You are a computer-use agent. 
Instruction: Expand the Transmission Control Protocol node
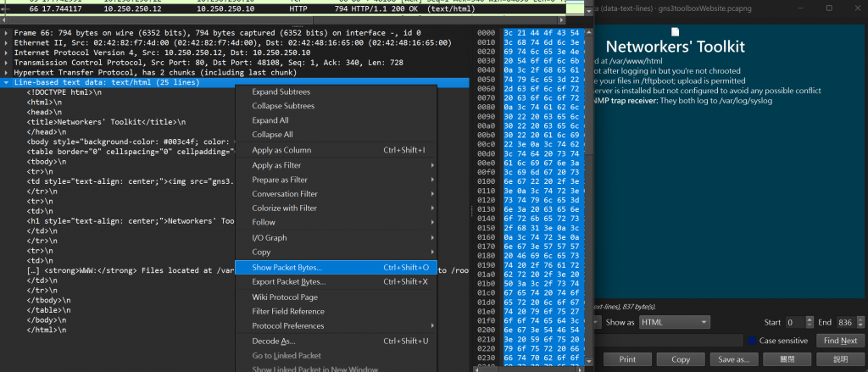(6, 63)
